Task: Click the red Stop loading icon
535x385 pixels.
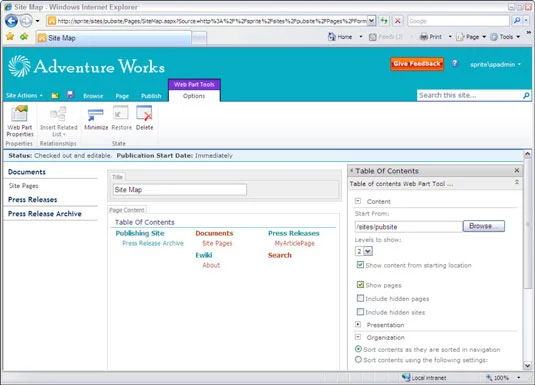Action: pos(397,21)
